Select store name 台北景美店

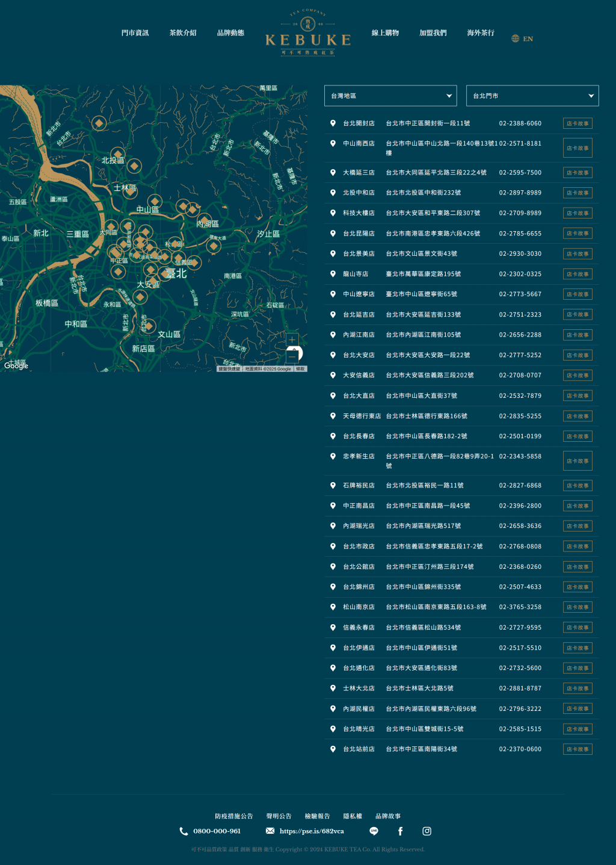point(359,254)
